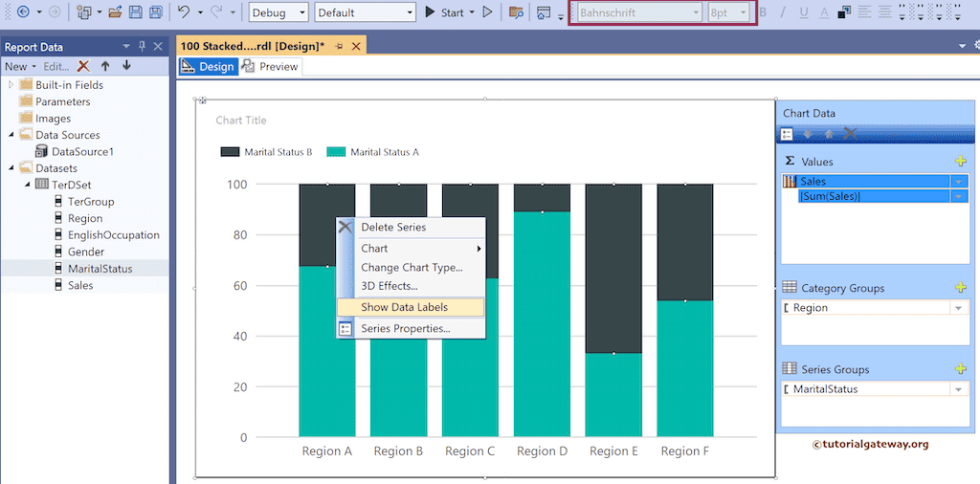Expand dropdown arrow beside Start button
This screenshot has height=484, width=980.
pos(472,12)
